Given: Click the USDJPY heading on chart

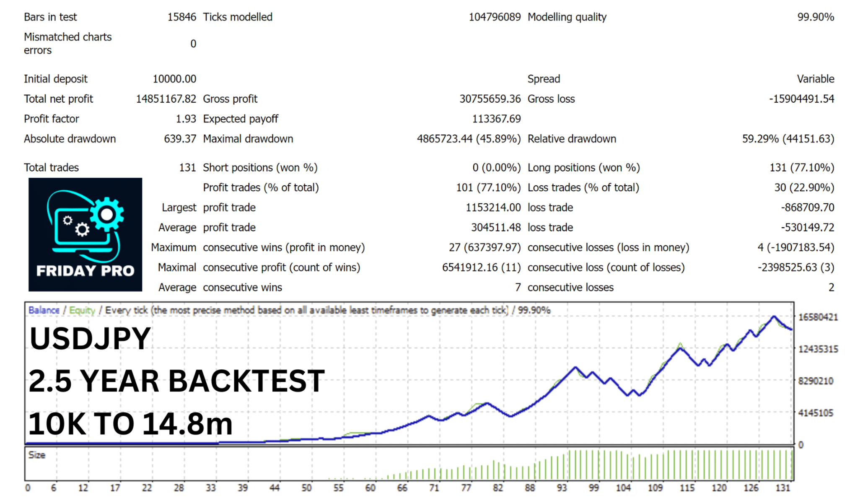Looking at the screenshot, I should (90, 338).
